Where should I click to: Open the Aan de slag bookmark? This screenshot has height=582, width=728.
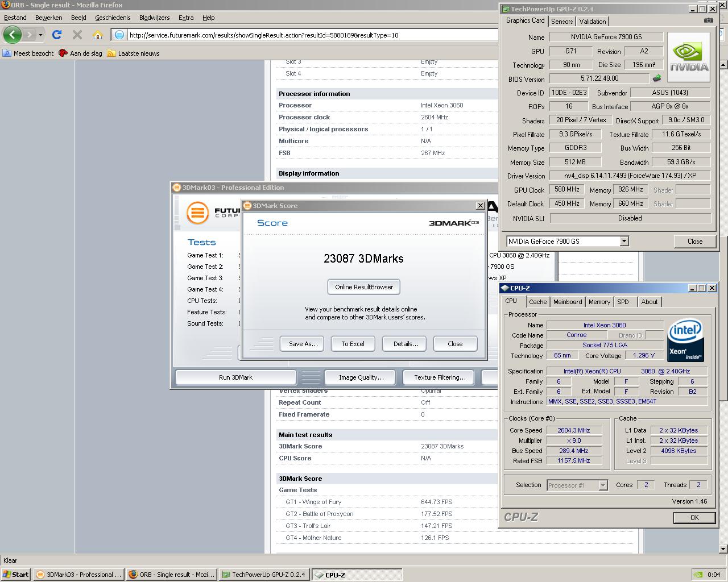coord(81,53)
